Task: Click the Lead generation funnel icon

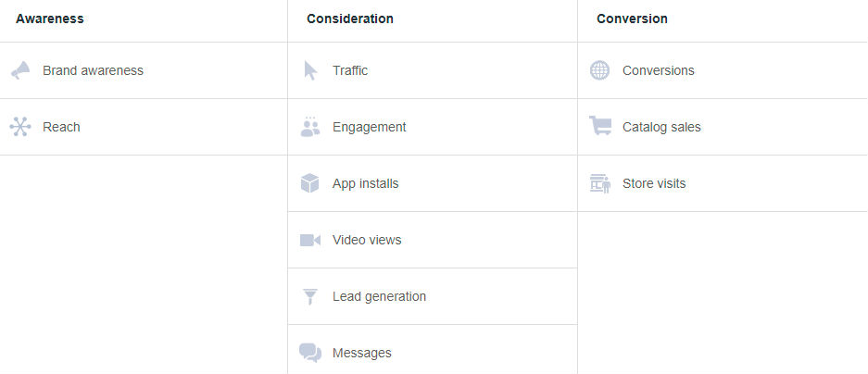Action: 310,296
